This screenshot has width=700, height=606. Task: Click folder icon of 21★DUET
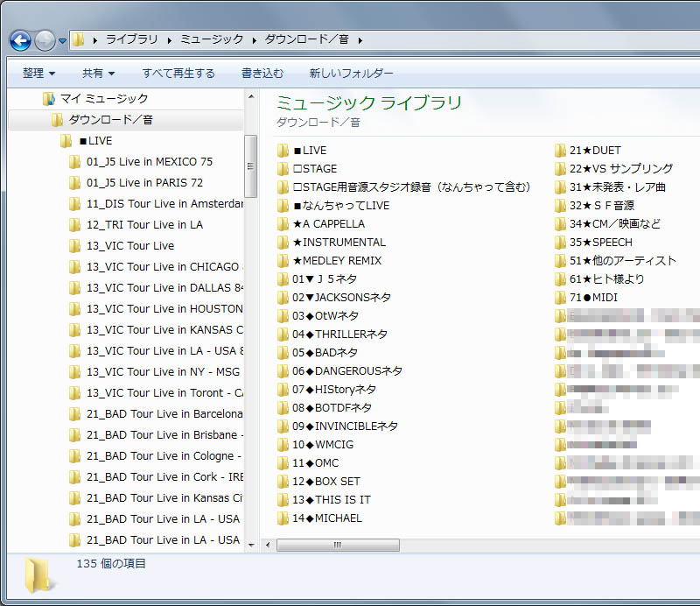561,151
